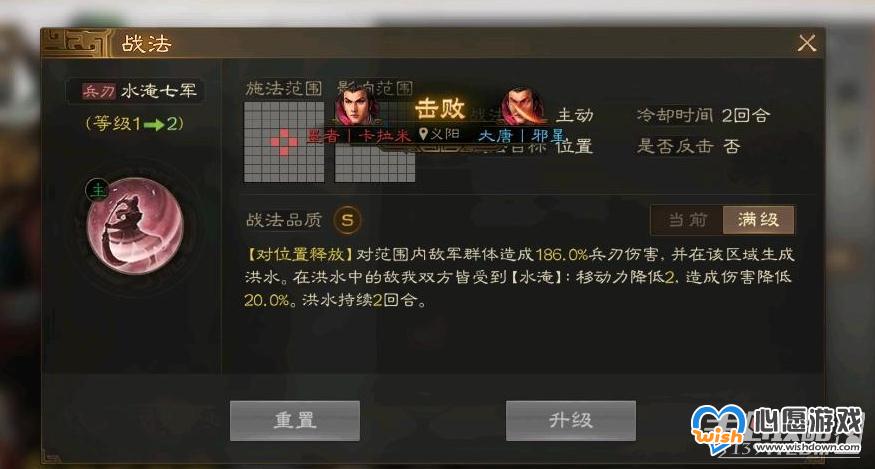Image resolution: width=875 pixels, height=469 pixels.
Task: Click the 战法 title label
Action: (x=146, y=44)
